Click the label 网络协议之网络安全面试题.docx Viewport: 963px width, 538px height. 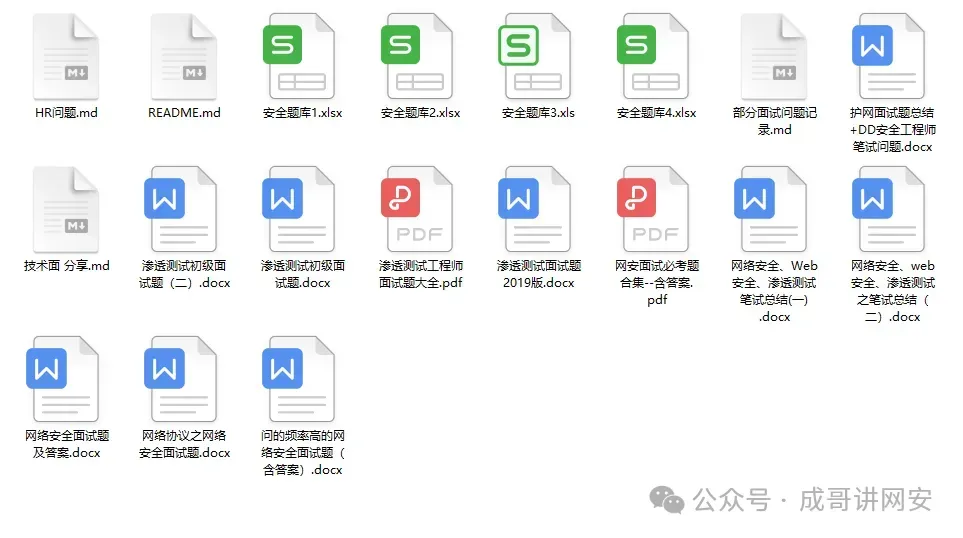pyautogui.click(x=184, y=444)
